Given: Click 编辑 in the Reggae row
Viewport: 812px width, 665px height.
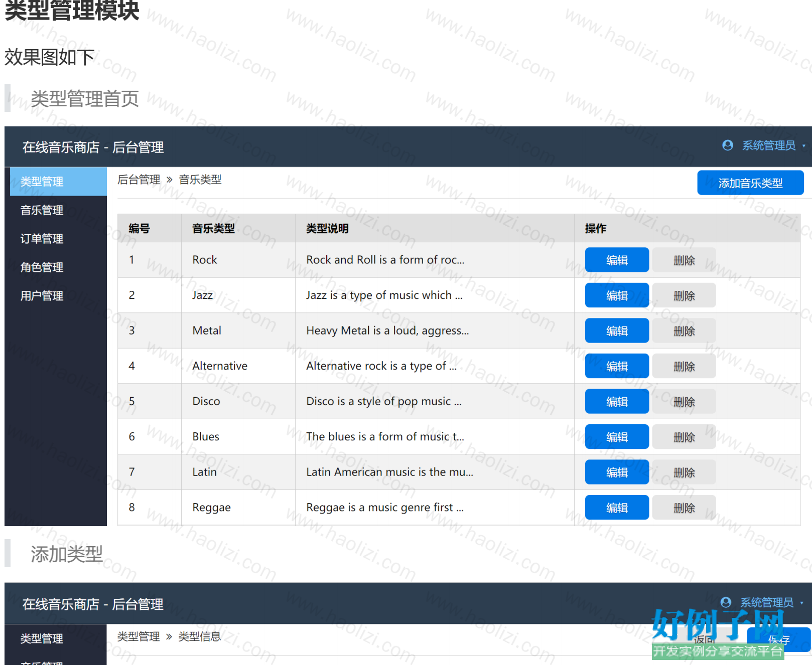Looking at the screenshot, I should tap(617, 508).
